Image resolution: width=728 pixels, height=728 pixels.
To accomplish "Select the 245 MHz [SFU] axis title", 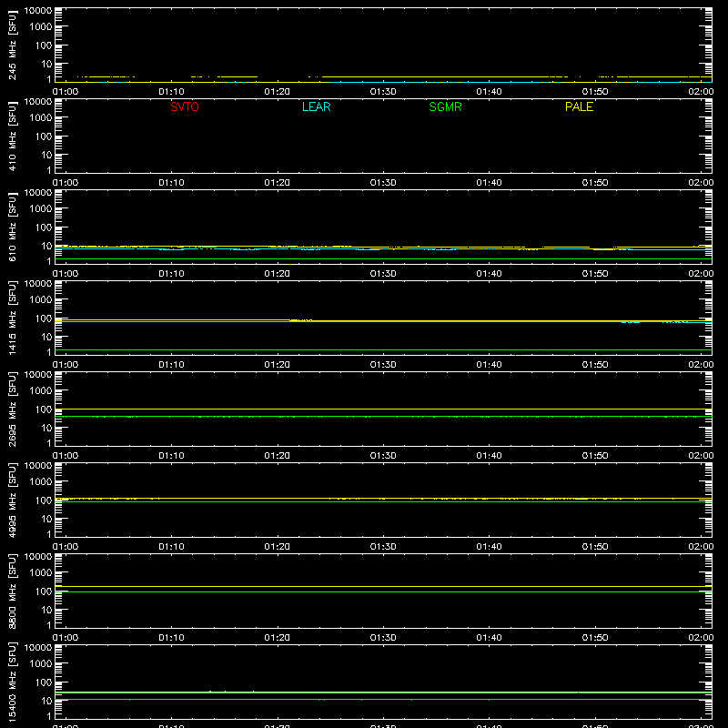I will point(13,45).
